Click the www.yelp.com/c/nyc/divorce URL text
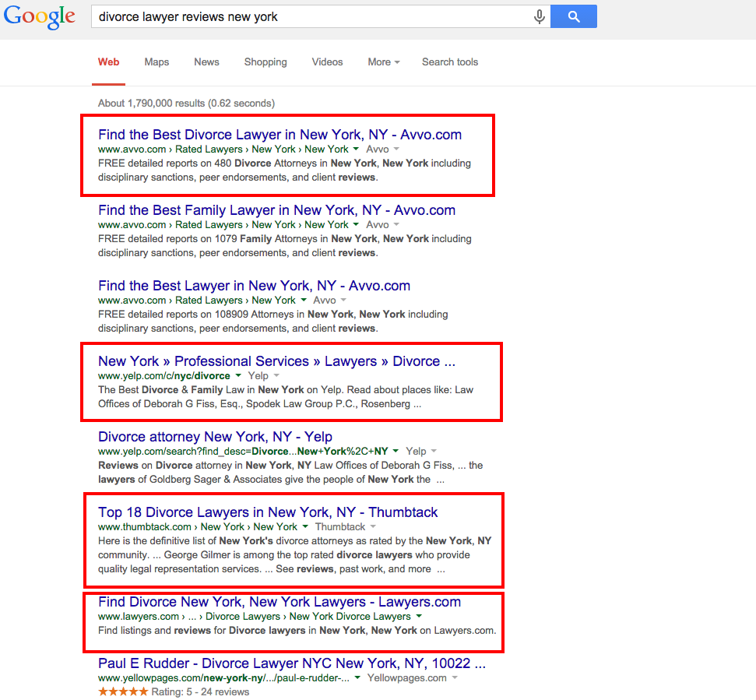Viewport: 756px width, 700px height. pyautogui.click(x=164, y=376)
